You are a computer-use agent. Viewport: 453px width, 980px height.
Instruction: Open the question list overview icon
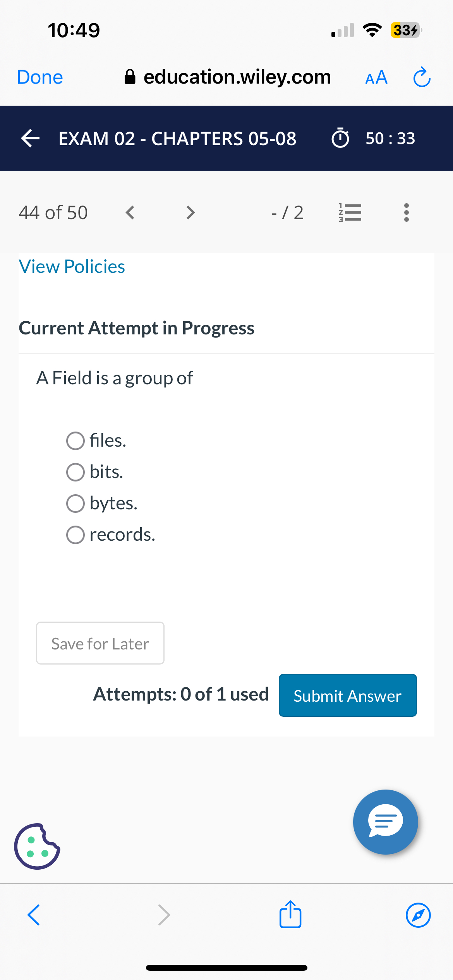(x=350, y=212)
